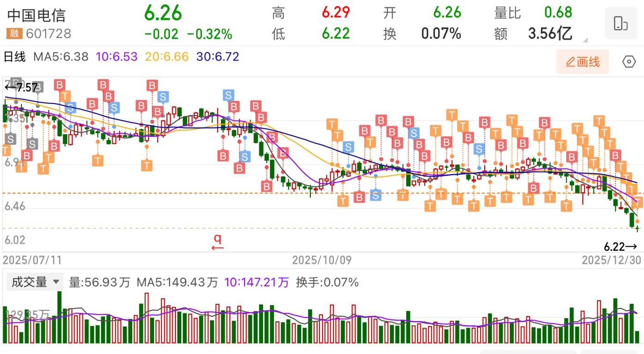Screen dimensions: 644x354
Task: Click the middle date 2025/10/09
Action: pos(322,260)
